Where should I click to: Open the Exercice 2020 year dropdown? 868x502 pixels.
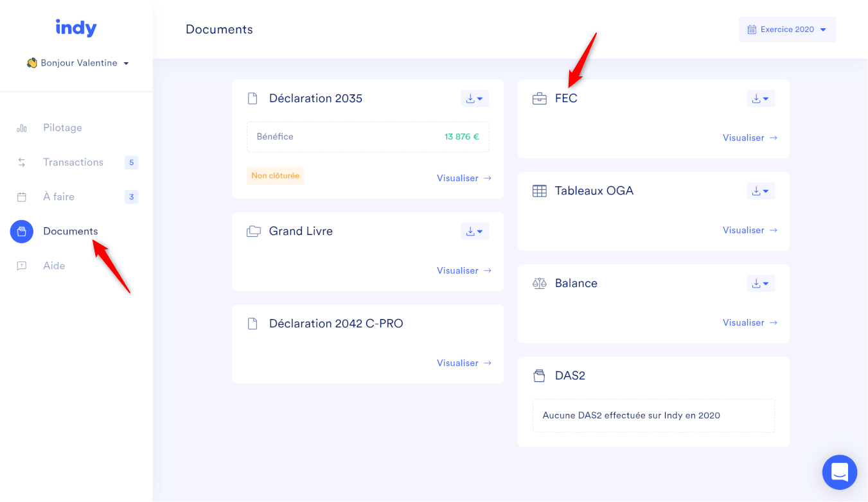click(x=787, y=30)
